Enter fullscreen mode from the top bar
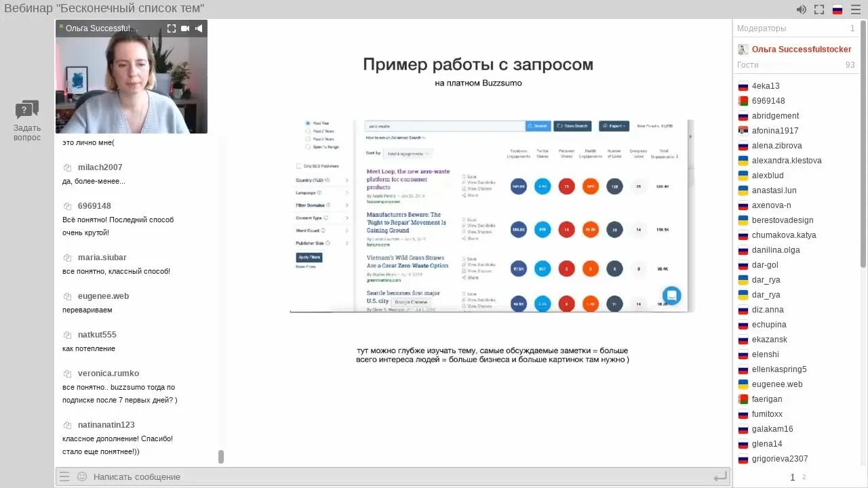 pyautogui.click(x=819, y=9)
